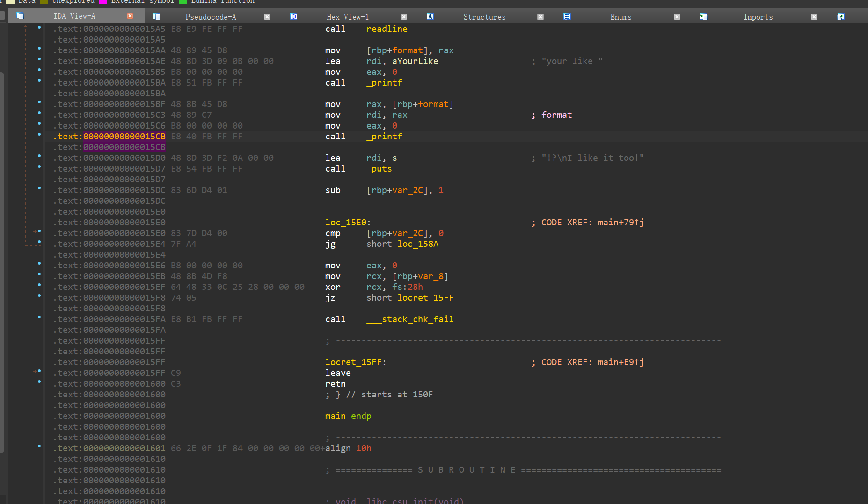
Task: Click the Structures tab icon
Action: click(x=430, y=16)
